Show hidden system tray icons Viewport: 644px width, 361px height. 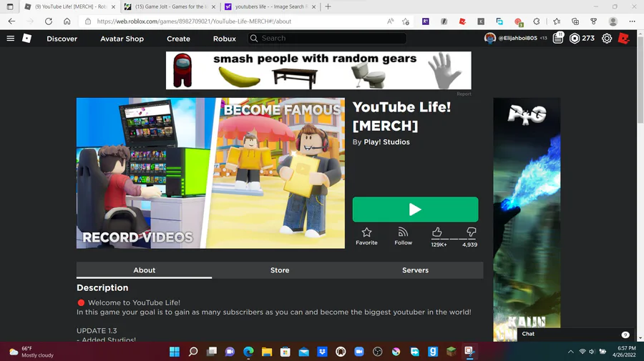tap(570, 352)
